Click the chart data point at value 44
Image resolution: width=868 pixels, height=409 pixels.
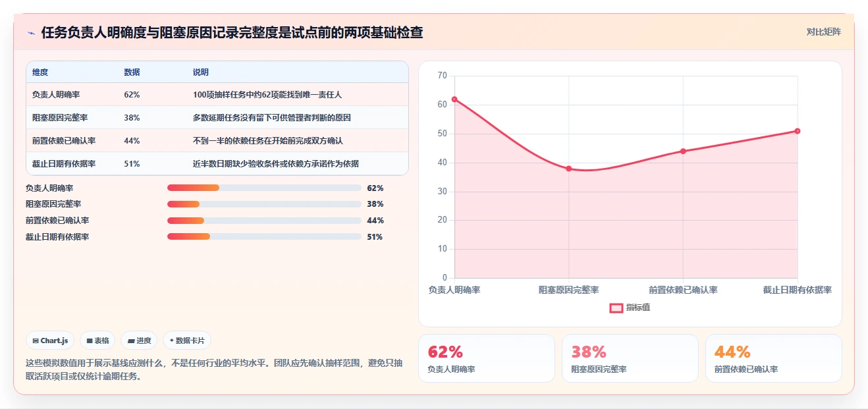(683, 151)
